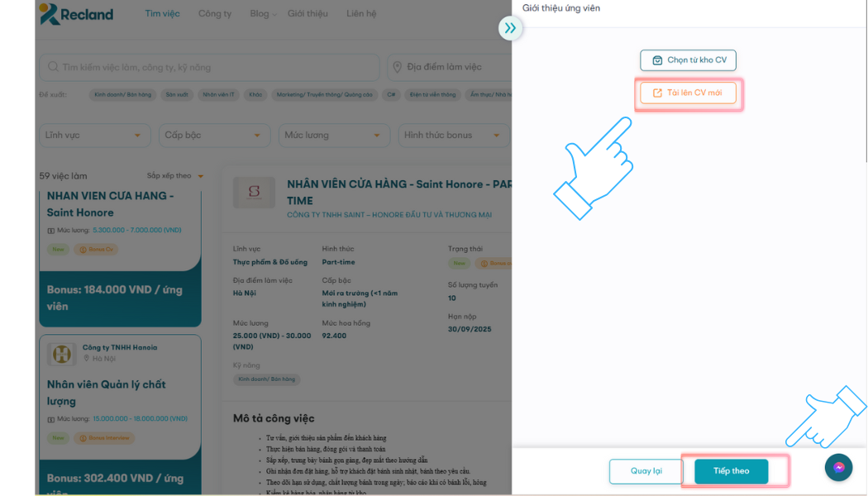Click the Tiếp theo button
The image size is (868, 496).
pos(732,471)
